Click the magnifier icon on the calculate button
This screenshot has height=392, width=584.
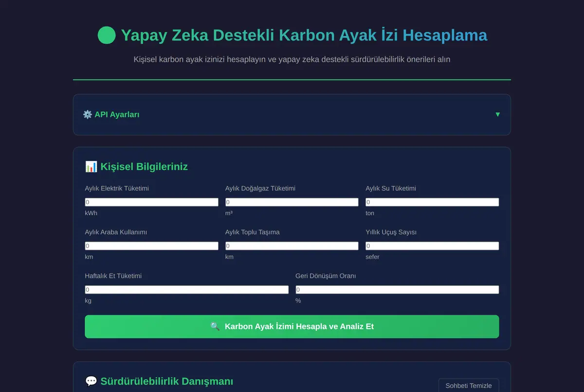pyautogui.click(x=215, y=326)
